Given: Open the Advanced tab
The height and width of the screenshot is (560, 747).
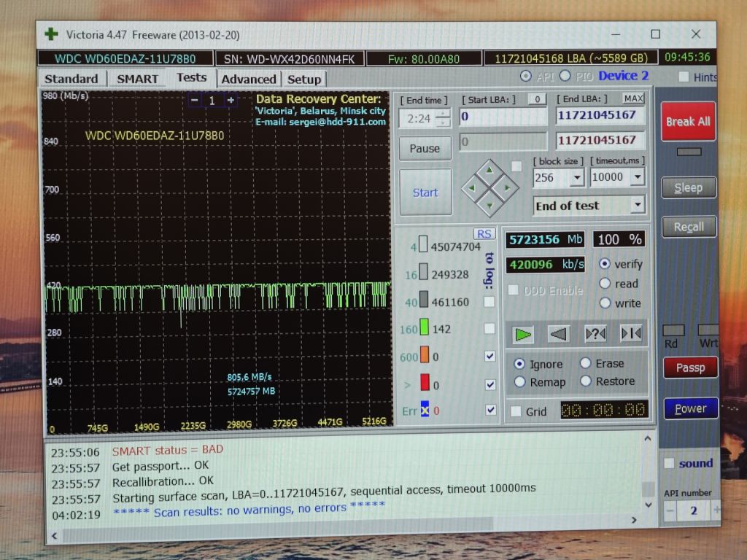Looking at the screenshot, I should (249, 79).
